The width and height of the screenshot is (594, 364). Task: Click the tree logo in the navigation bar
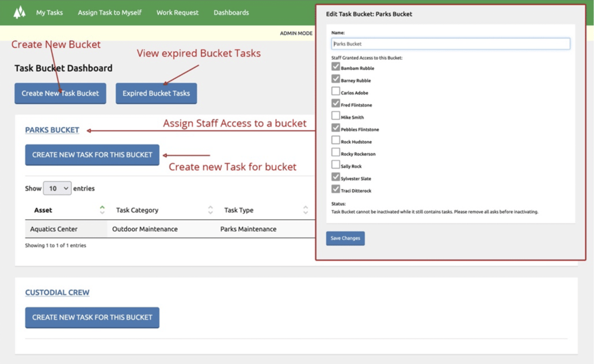click(x=20, y=12)
